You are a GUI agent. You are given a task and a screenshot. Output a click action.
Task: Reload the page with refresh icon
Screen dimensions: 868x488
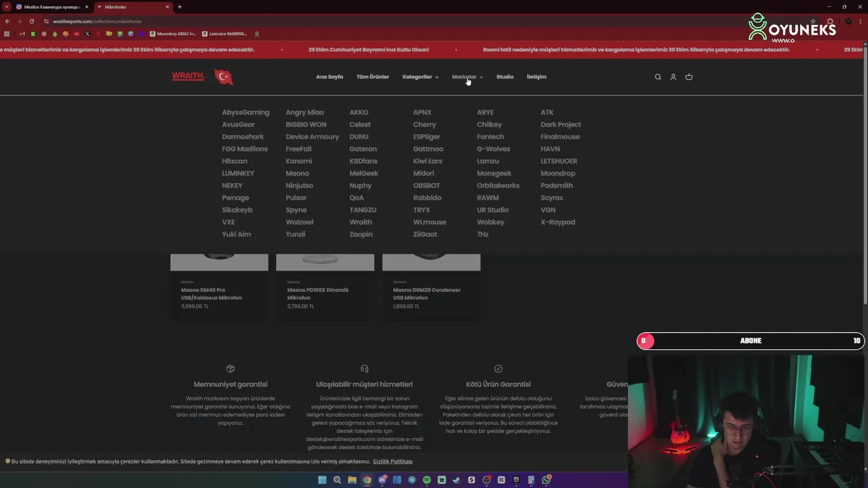tap(32, 21)
